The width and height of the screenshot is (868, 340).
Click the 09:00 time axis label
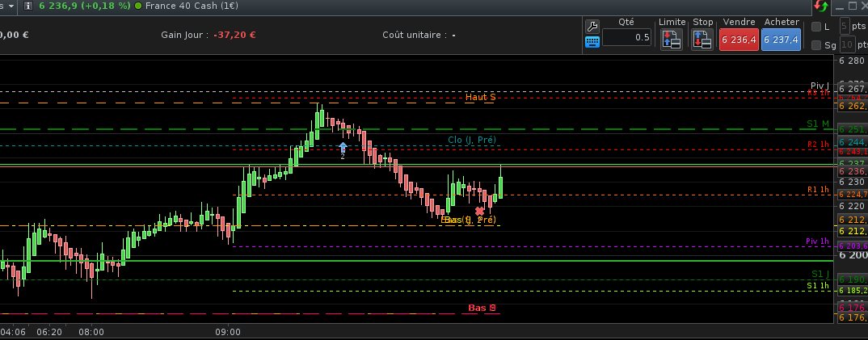228,332
